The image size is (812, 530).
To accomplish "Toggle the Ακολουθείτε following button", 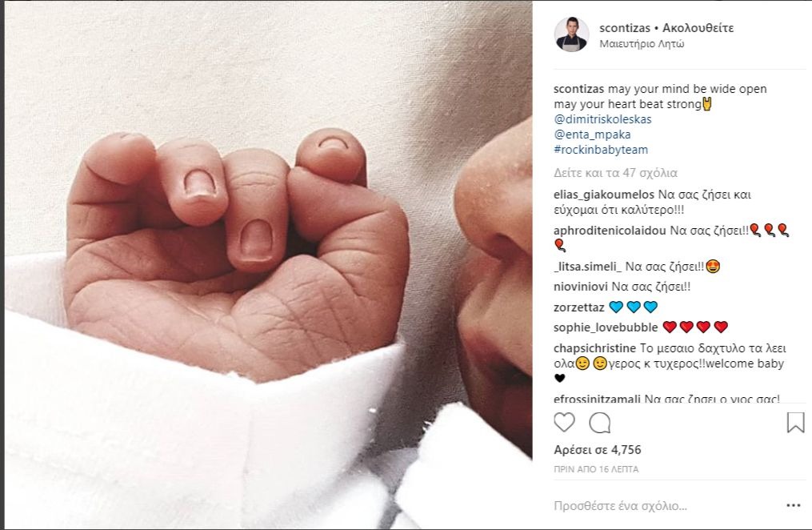I will coord(698,28).
